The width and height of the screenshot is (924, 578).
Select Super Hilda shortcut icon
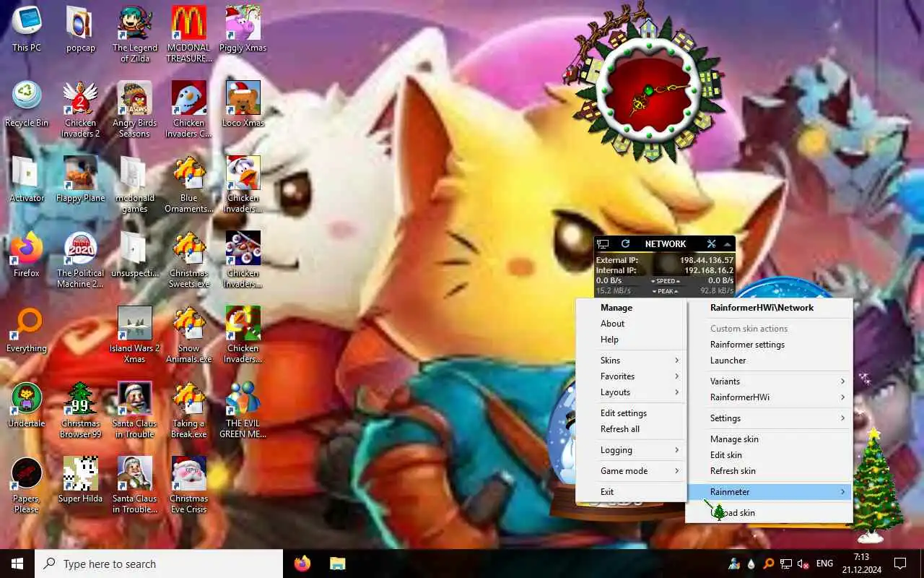point(81,480)
